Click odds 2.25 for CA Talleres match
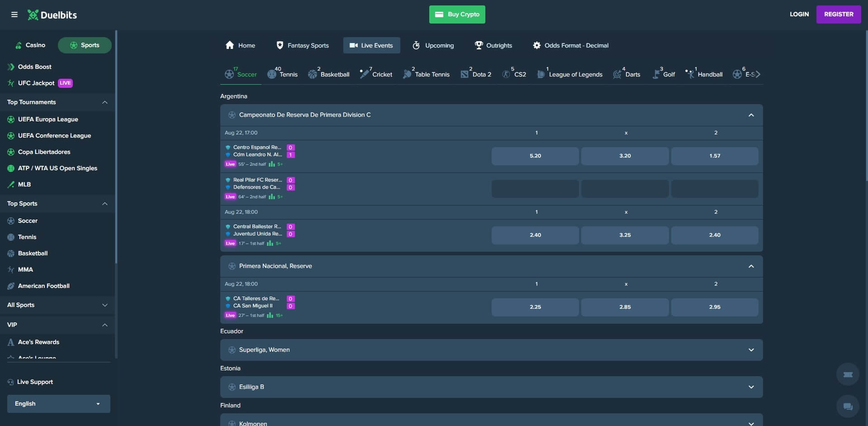The width and height of the screenshot is (868, 426). point(535,307)
